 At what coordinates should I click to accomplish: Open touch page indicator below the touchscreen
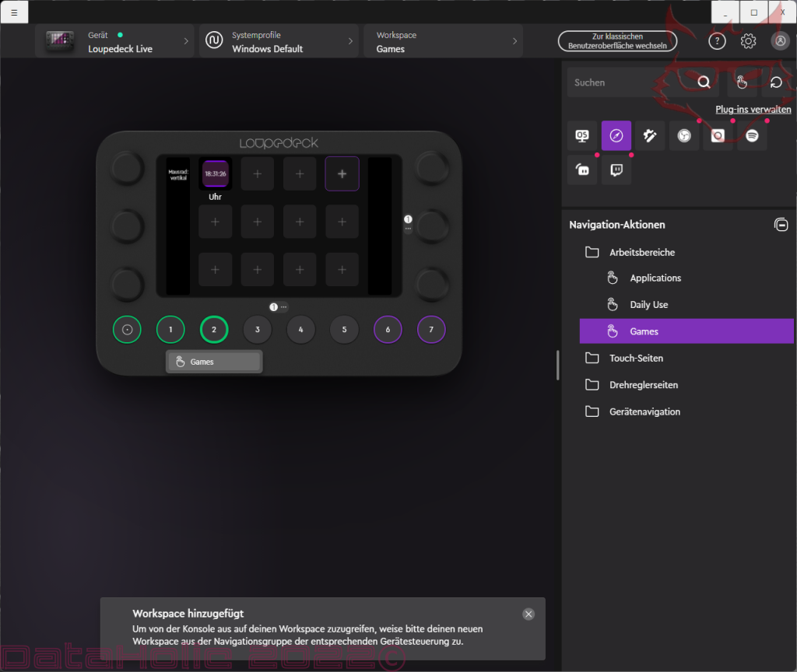[x=278, y=306]
